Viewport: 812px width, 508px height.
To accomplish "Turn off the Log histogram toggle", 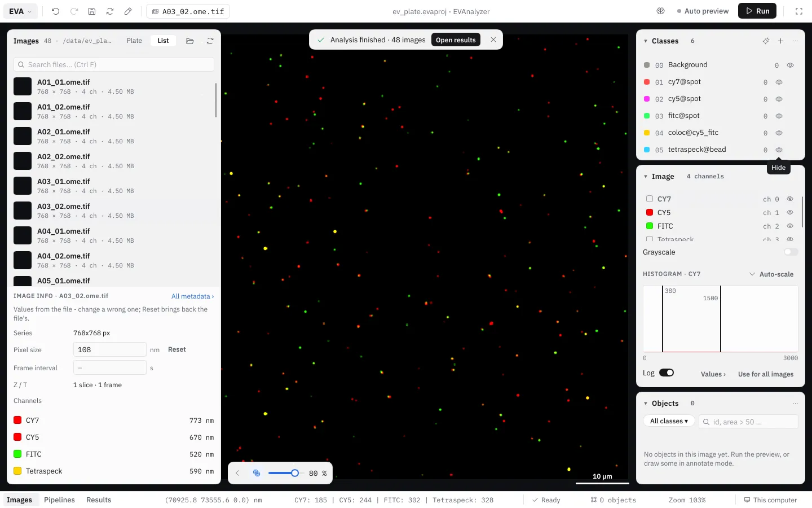I will tap(667, 373).
